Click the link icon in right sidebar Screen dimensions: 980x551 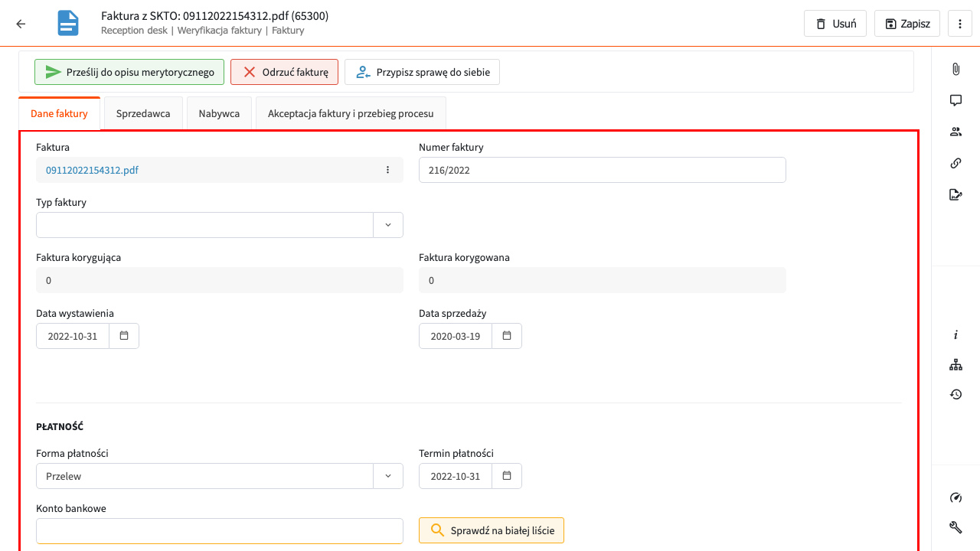(955, 163)
